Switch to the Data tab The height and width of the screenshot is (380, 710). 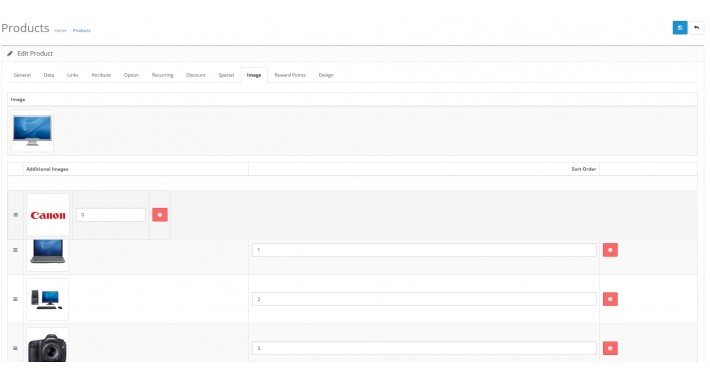[49, 75]
